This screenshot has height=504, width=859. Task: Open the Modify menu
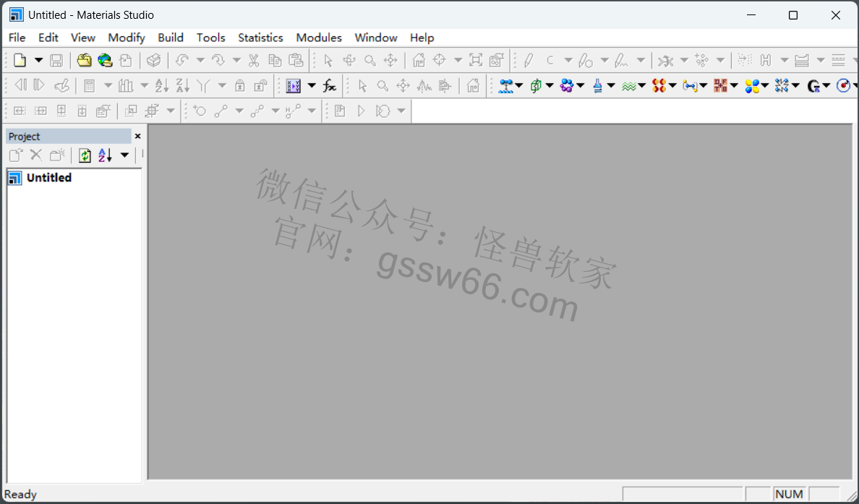pyautogui.click(x=127, y=38)
